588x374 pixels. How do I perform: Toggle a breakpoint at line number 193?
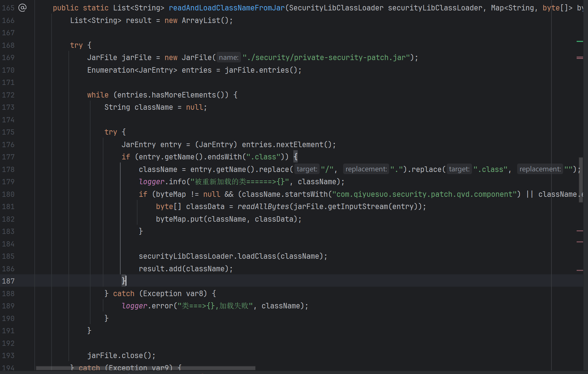click(8, 356)
